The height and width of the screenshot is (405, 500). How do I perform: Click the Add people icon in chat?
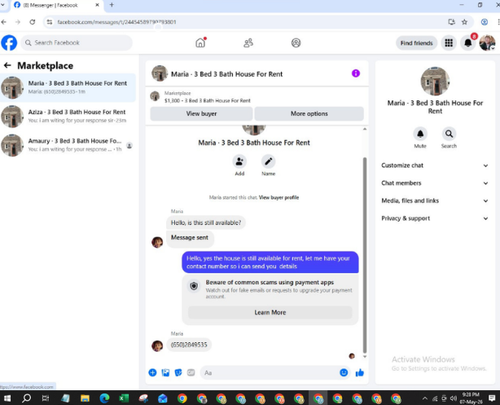(239, 162)
